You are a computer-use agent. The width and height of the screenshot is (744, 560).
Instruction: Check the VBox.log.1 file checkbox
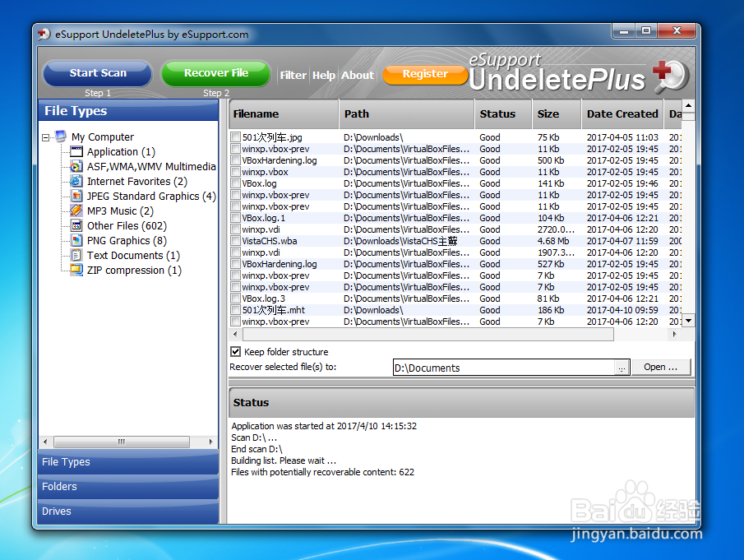tap(235, 218)
